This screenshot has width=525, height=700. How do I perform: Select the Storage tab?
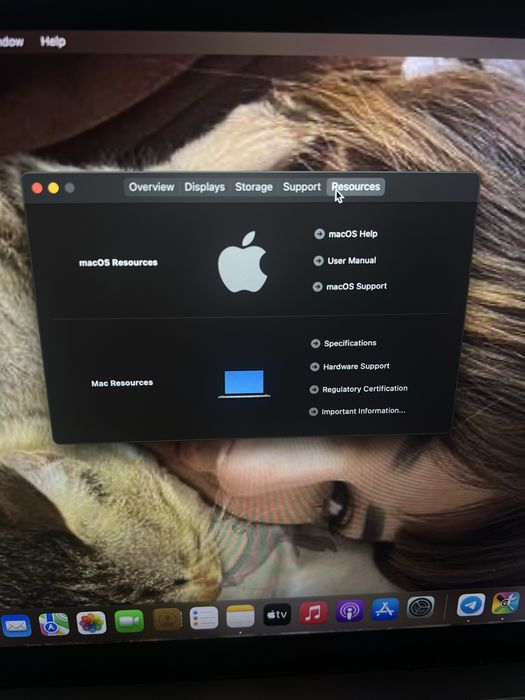tap(254, 187)
